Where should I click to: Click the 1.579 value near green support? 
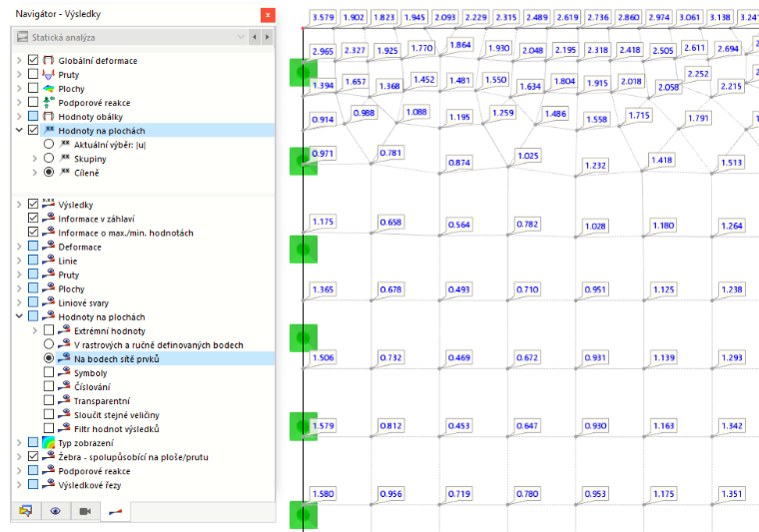[323, 425]
